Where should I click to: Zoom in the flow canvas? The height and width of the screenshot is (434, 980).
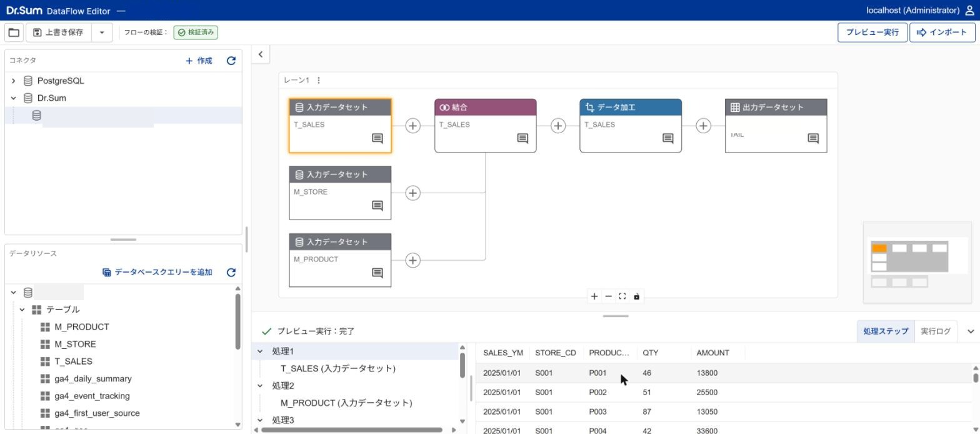tap(594, 296)
